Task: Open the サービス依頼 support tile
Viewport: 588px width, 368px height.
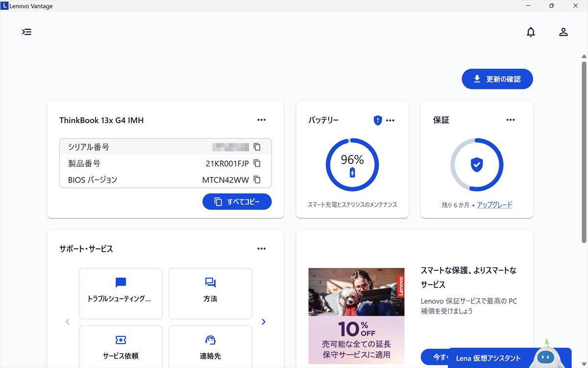Action: coord(121,346)
